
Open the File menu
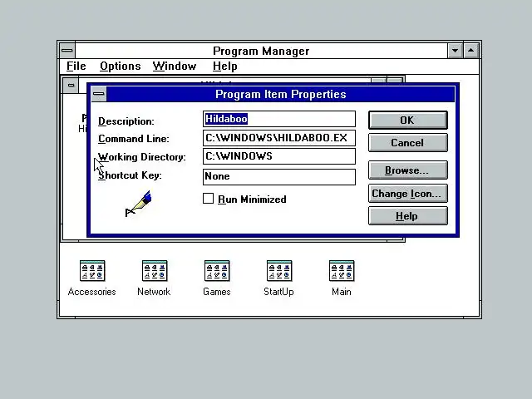[x=76, y=66]
